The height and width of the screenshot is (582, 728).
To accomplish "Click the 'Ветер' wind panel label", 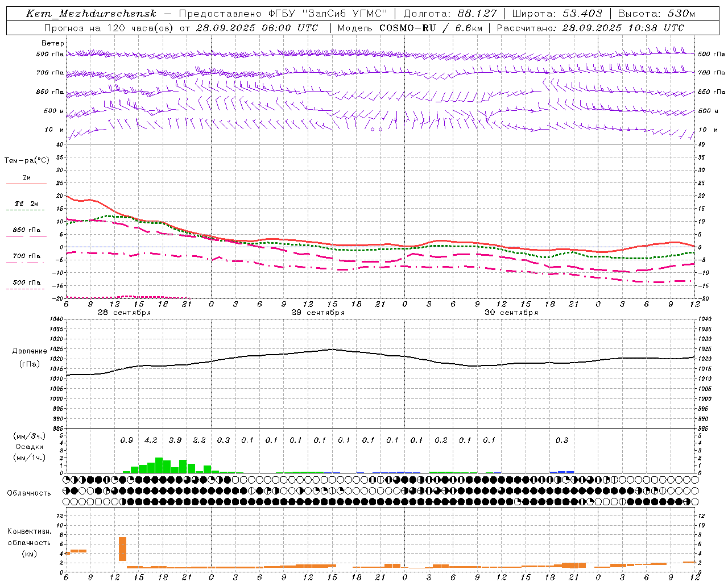I will tap(53, 43).
